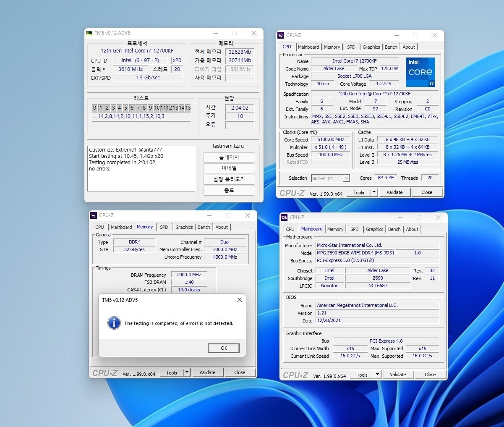Image resolution: width=504 pixels, height=427 pixels.
Task: Click the 전체 메모리 value 32628Mb
Action: tap(240, 52)
